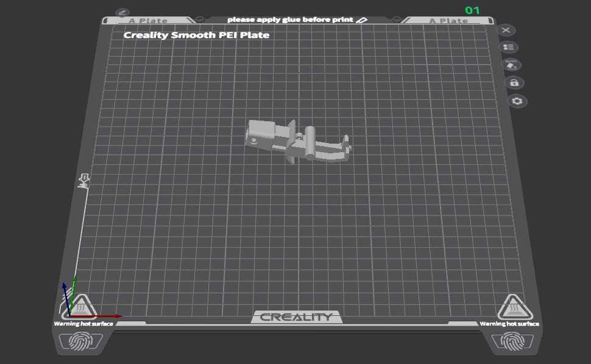591x364 pixels.
Task: Toggle the plate lock icon
Action: (x=514, y=82)
